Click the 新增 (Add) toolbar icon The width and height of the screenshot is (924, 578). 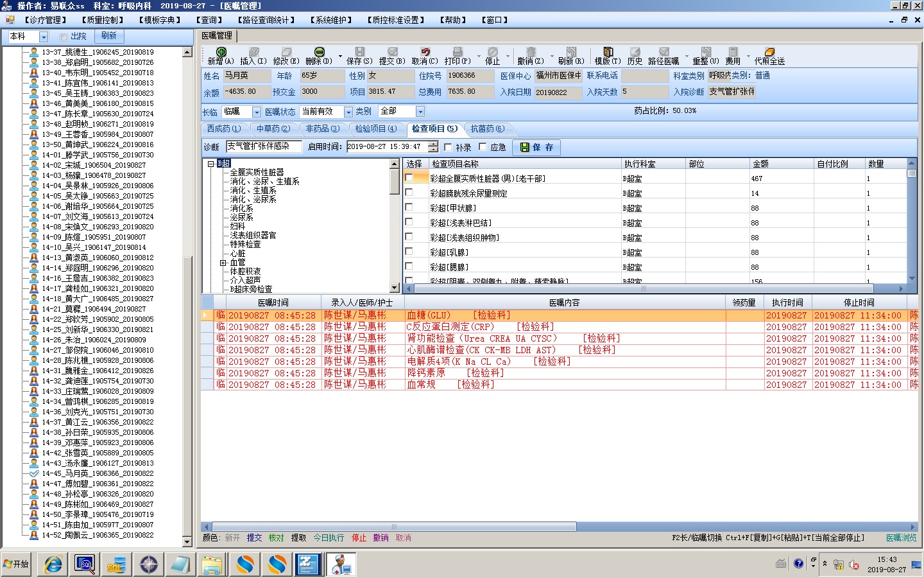click(221, 56)
